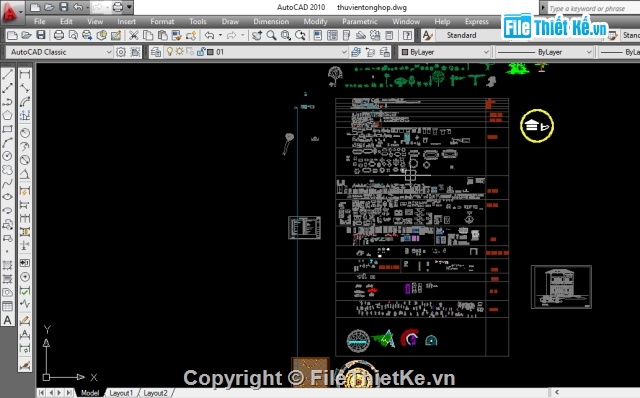
Task: Click Layer Previous icon
Action: coord(370,52)
